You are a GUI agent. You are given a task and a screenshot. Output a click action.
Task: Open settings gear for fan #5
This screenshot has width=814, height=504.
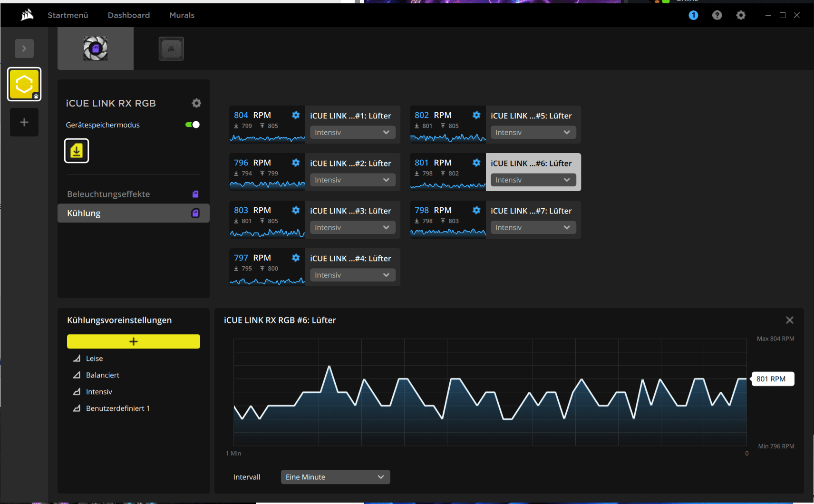click(476, 115)
